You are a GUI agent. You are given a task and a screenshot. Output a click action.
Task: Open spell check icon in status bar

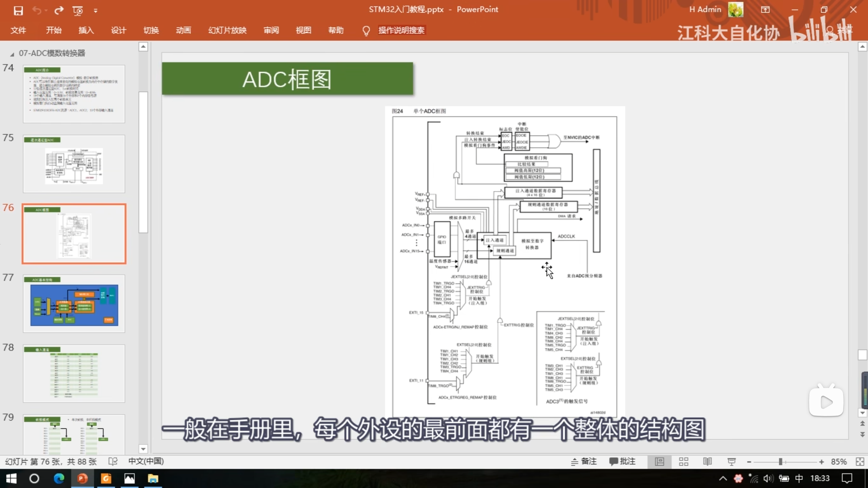[x=113, y=462]
